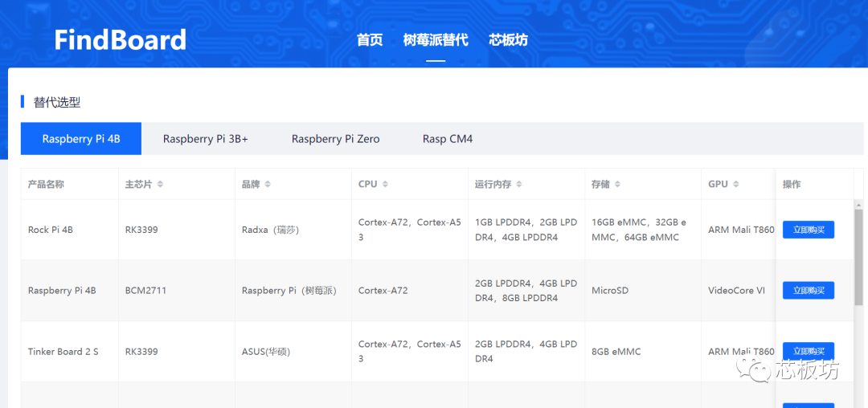Switch to the Raspberry Pi Zero tab

pyautogui.click(x=335, y=139)
